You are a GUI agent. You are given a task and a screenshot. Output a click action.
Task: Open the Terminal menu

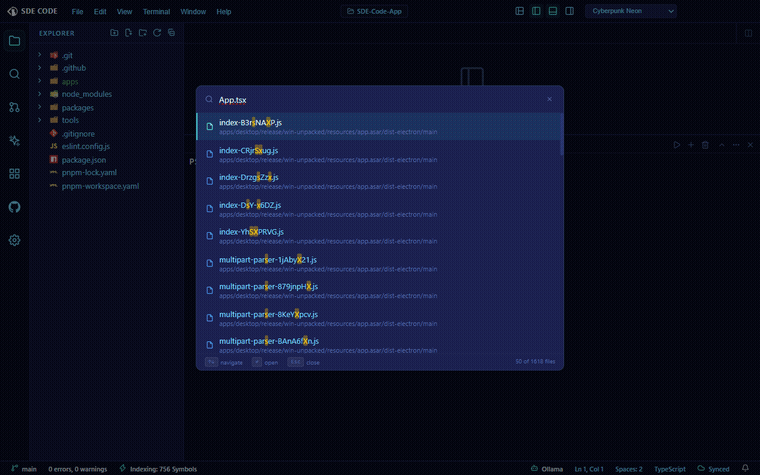click(x=156, y=11)
